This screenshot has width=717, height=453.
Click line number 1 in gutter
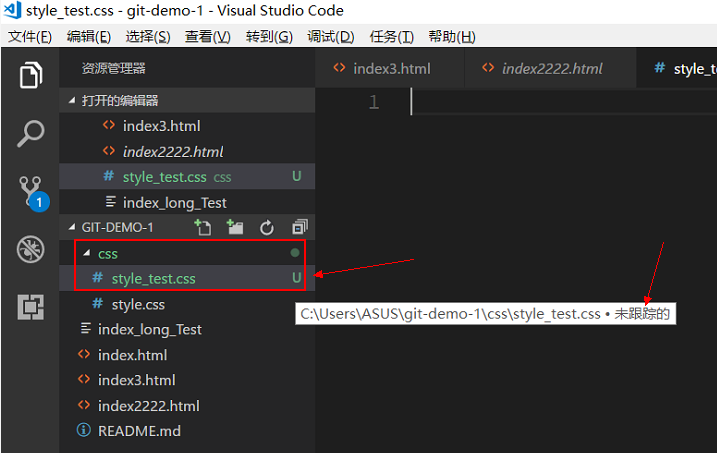point(374,101)
